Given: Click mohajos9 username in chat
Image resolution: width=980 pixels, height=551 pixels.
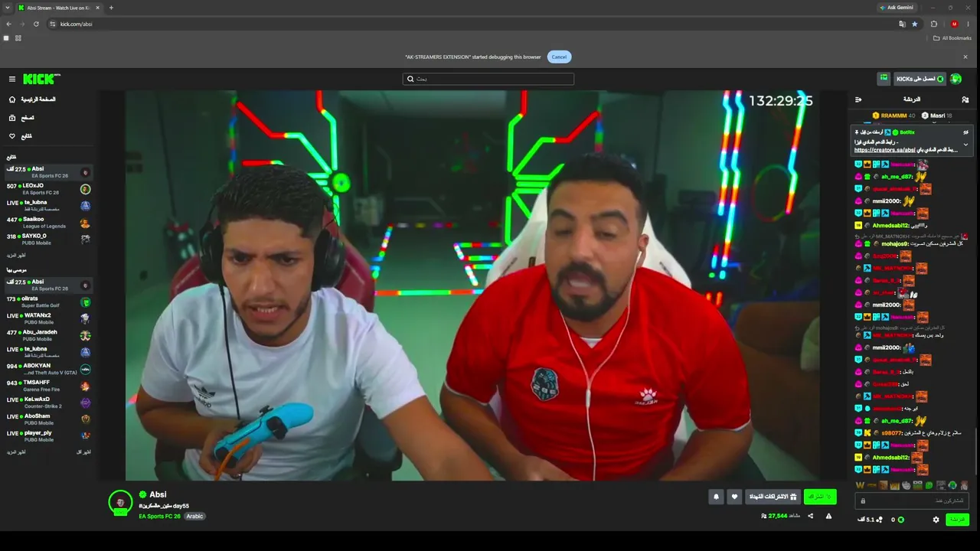Looking at the screenshot, I should click(895, 244).
